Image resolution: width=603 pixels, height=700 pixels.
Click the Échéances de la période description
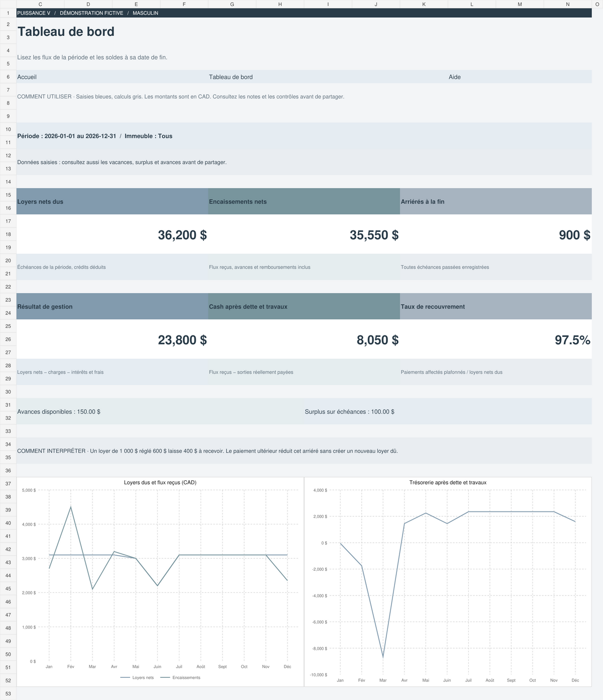(61, 267)
